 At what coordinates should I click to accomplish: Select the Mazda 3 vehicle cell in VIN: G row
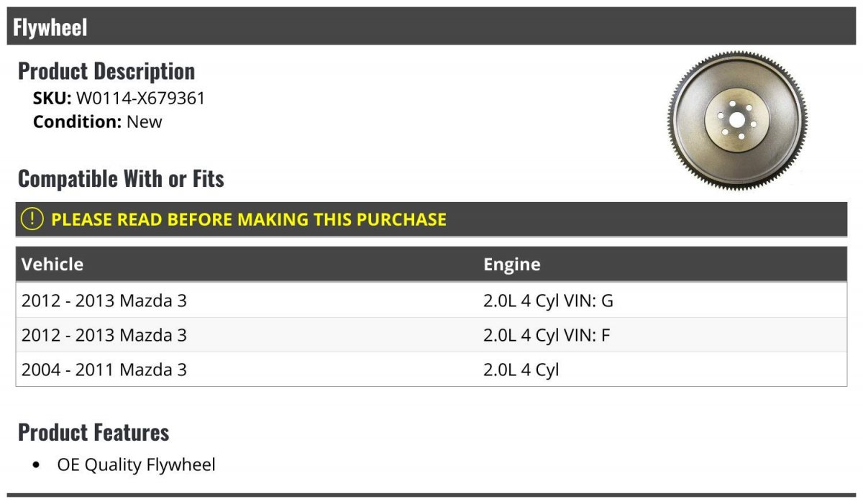point(104,301)
